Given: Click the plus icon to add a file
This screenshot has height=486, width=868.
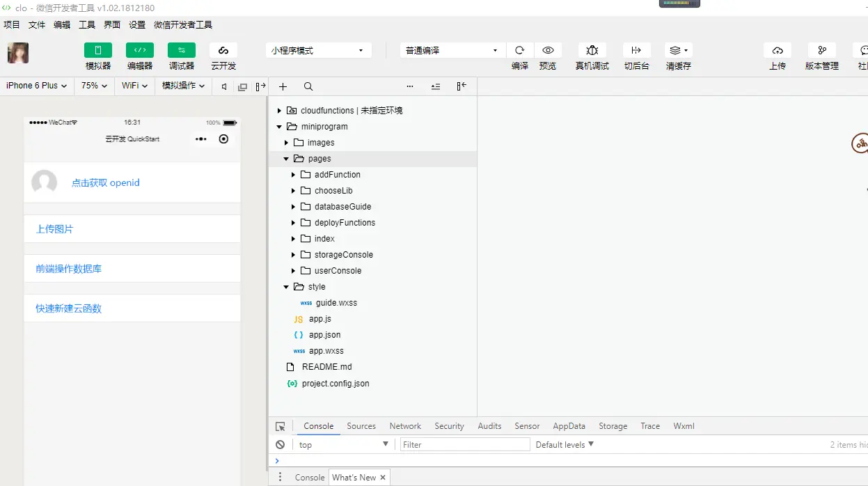Looking at the screenshot, I should (283, 86).
